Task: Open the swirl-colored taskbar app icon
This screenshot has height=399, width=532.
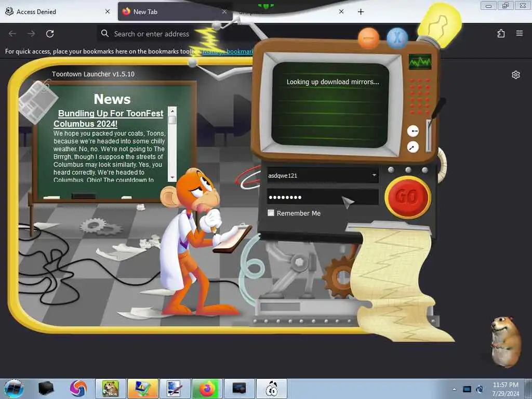Action: click(x=78, y=389)
